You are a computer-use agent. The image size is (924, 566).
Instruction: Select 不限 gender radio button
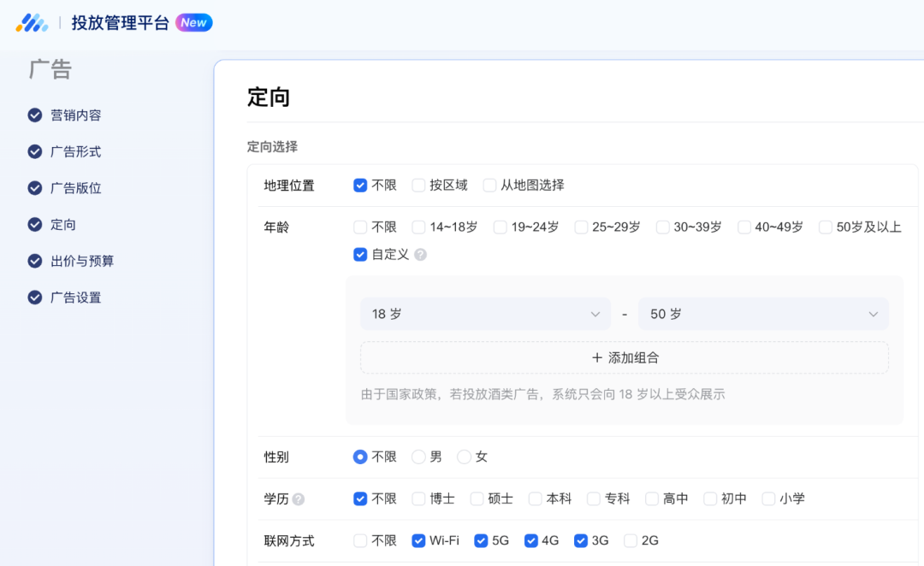(360, 457)
